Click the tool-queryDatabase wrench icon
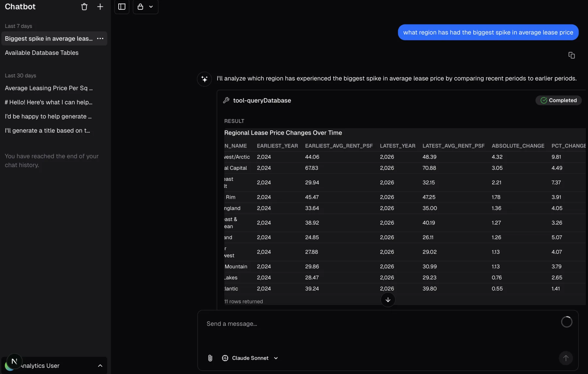The width and height of the screenshot is (588, 374). (x=226, y=100)
